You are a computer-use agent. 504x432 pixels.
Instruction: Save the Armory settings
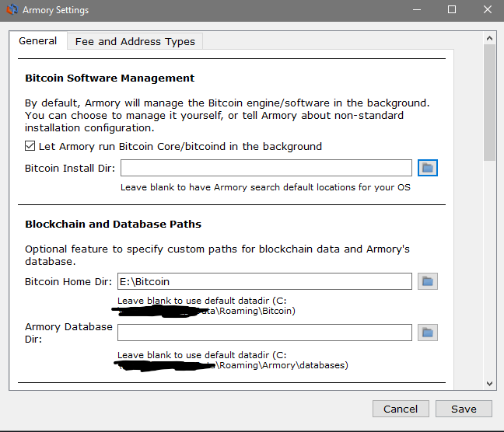464,409
